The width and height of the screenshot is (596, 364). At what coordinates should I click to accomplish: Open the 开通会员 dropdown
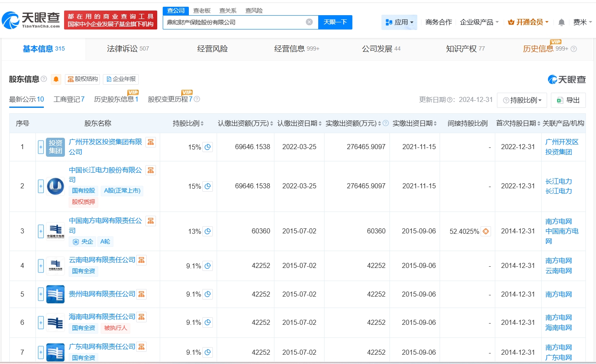point(528,22)
